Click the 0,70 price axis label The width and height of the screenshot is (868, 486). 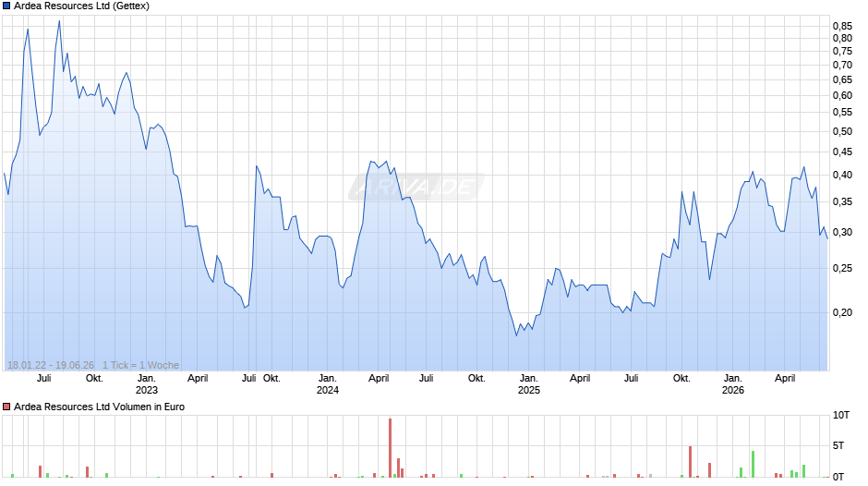coord(842,65)
